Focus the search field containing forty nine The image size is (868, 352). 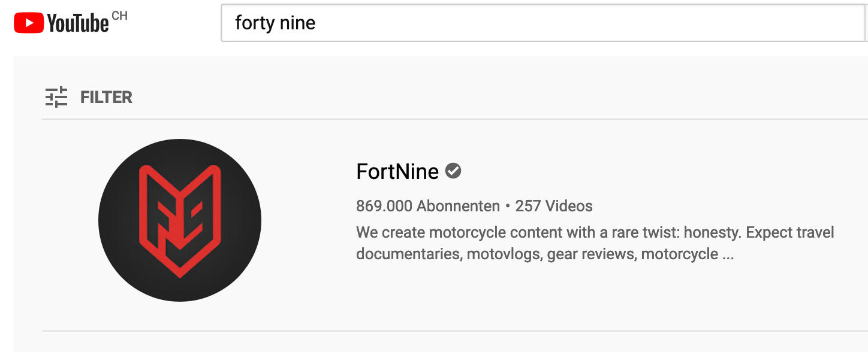tap(540, 23)
